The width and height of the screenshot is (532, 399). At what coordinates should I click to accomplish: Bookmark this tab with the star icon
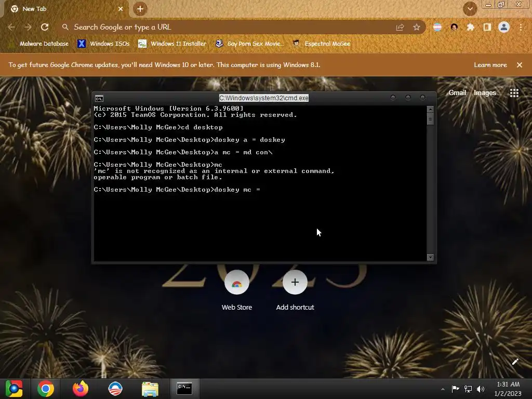pos(417,28)
